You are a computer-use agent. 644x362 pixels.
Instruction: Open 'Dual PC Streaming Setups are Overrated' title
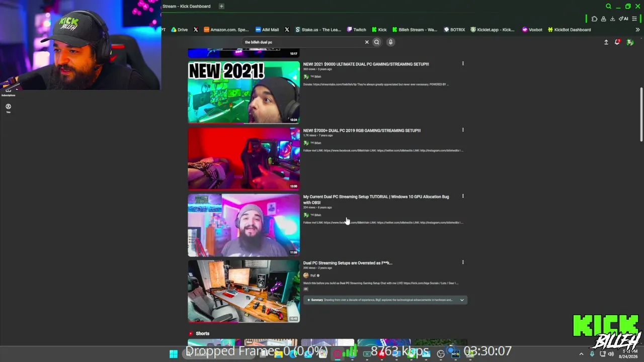tap(348, 263)
